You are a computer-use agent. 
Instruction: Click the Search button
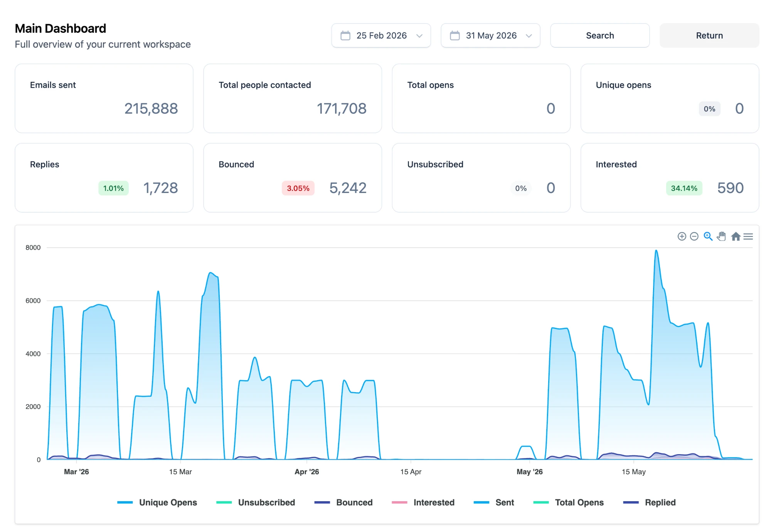pyautogui.click(x=600, y=35)
